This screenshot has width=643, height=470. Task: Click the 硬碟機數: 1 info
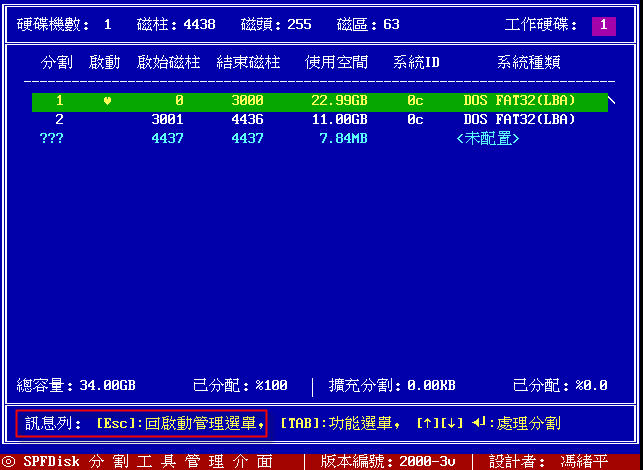click(x=64, y=25)
